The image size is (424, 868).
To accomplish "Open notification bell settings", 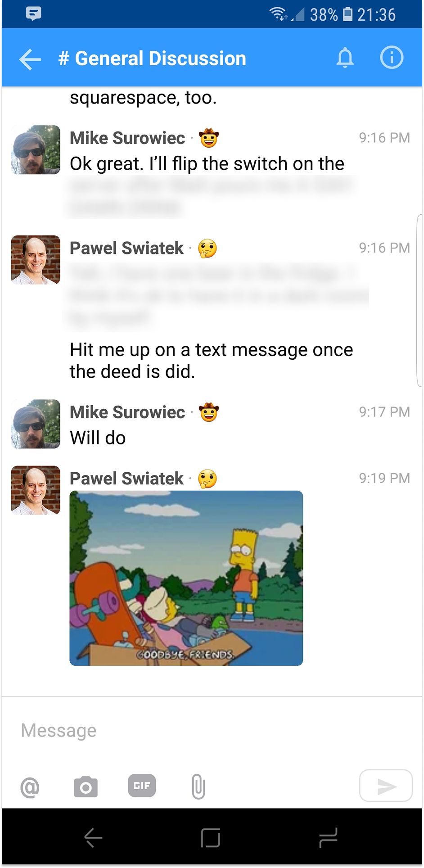I will click(x=345, y=58).
